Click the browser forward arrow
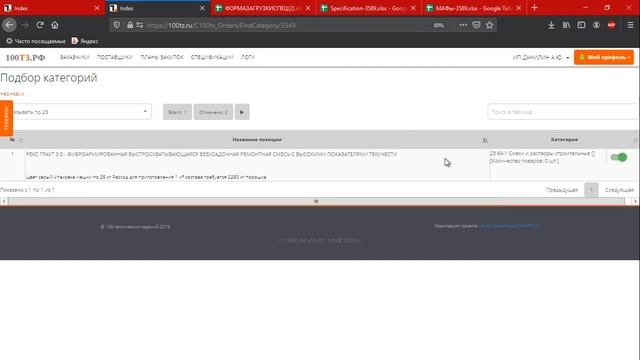This screenshot has height=360, width=640. pos(25,25)
